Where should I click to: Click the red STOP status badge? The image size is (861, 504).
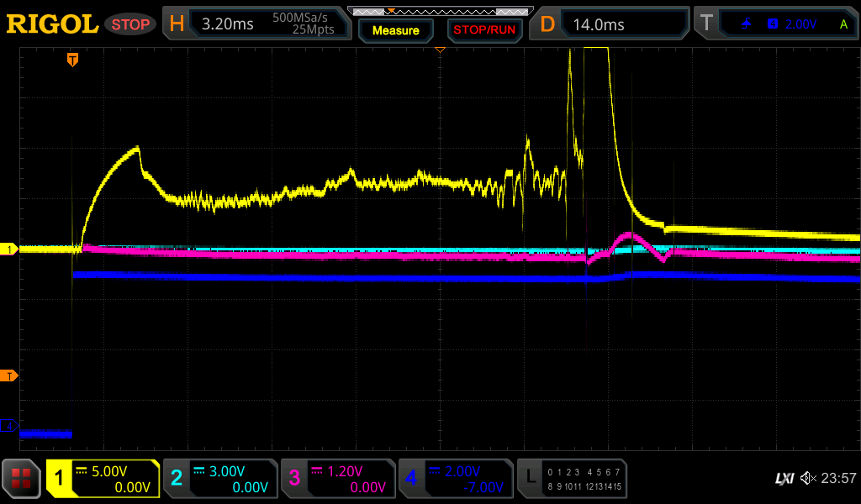[x=130, y=24]
